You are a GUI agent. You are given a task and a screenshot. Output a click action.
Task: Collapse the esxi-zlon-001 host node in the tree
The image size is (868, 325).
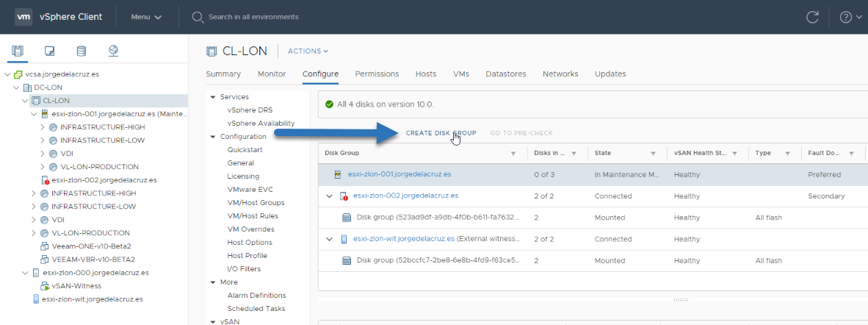(34, 114)
